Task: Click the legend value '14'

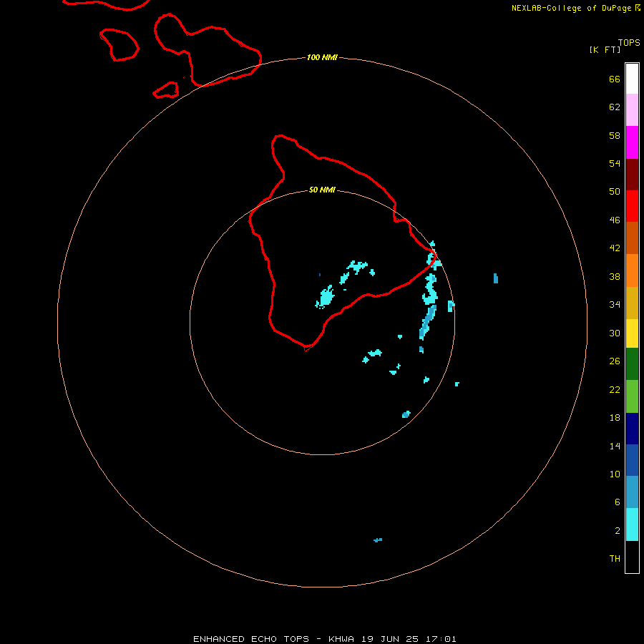Action: click(615, 446)
